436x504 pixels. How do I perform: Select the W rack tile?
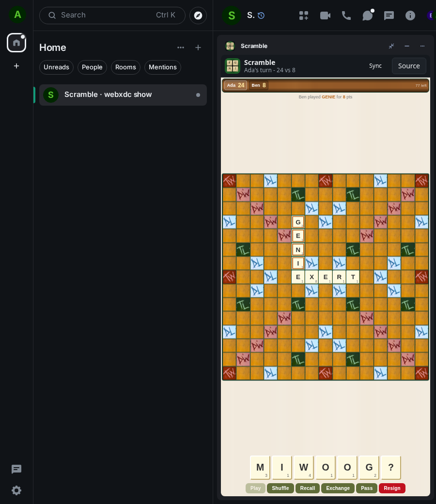tap(304, 467)
